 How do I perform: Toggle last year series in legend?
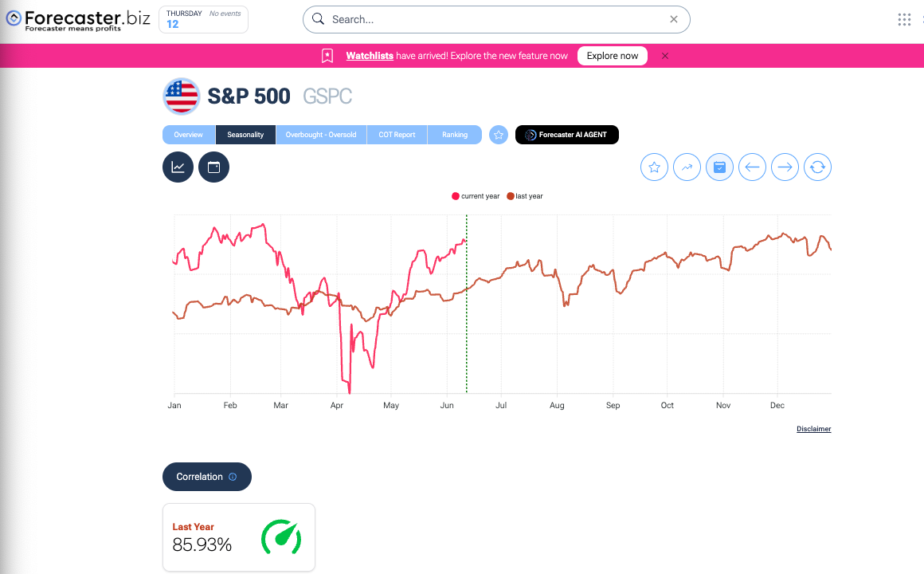(x=525, y=196)
